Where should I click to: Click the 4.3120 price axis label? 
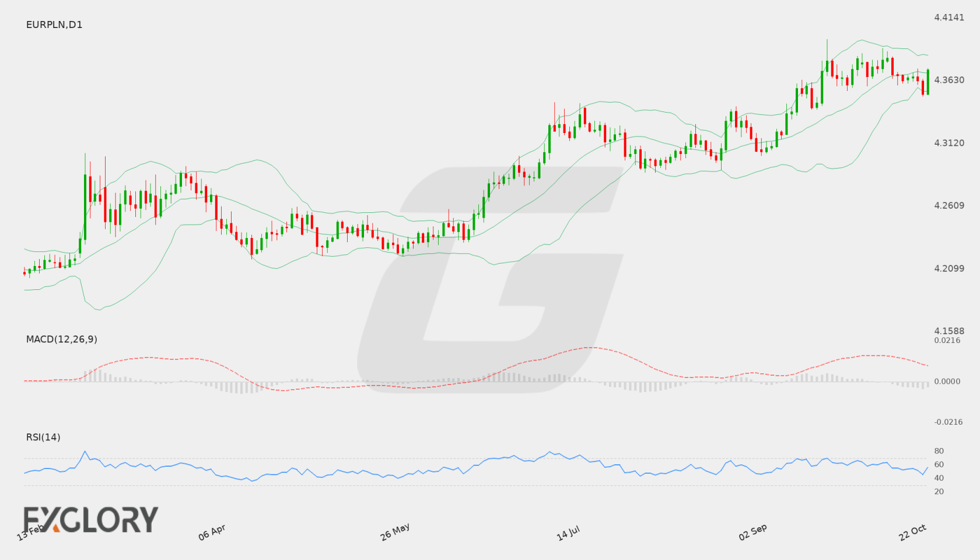pyautogui.click(x=949, y=143)
